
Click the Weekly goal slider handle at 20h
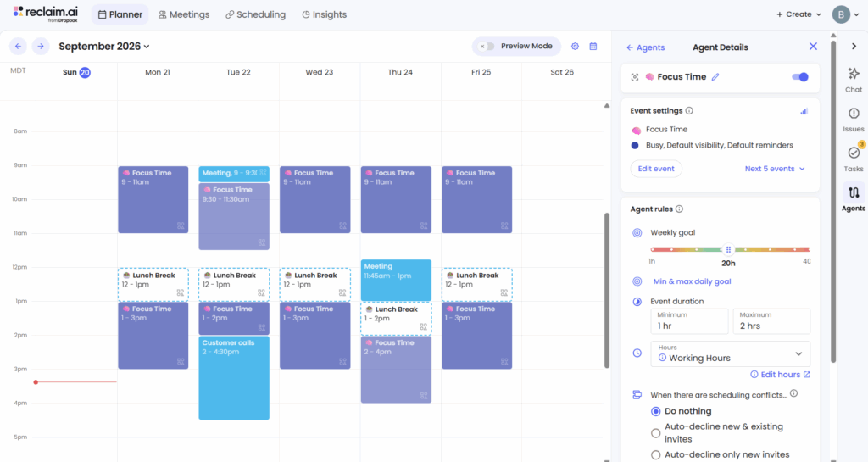(x=728, y=249)
